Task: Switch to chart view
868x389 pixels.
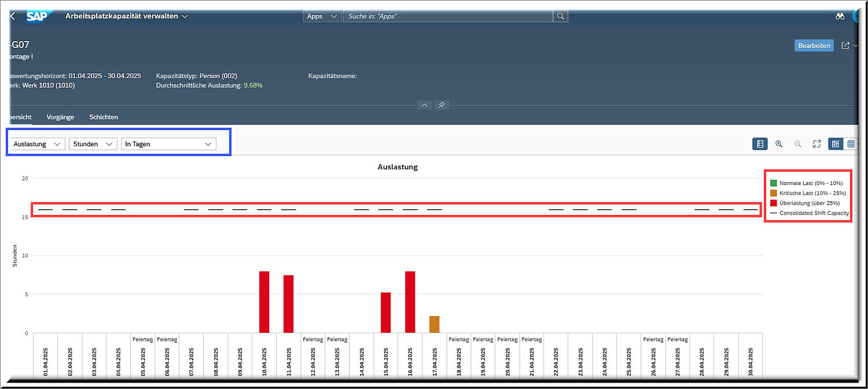Action: click(836, 144)
